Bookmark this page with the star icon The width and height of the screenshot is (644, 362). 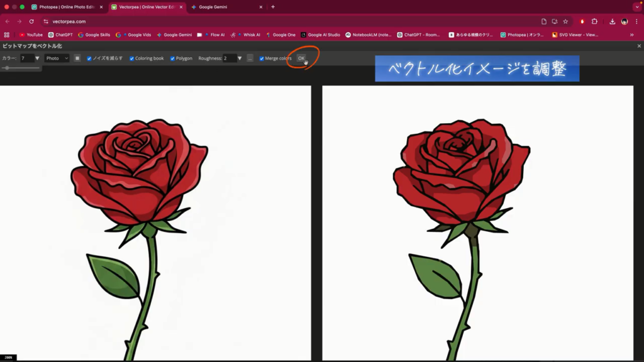pyautogui.click(x=565, y=21)
